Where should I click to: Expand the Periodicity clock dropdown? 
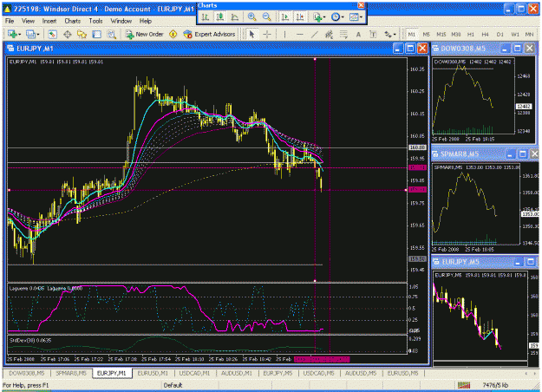[337, 17]
